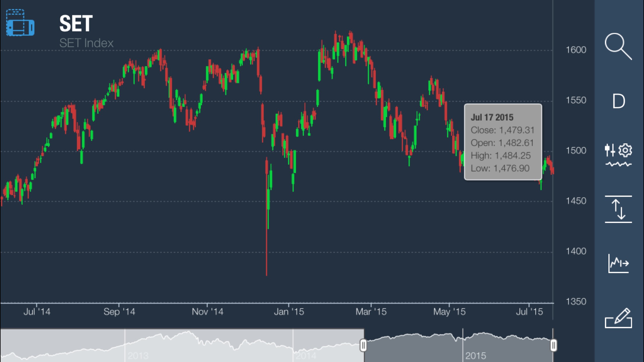This screenshot has height=362, width=644.
Task: Click Low: 1,476.90 in tooltip
Action: (x=500, y=168)
